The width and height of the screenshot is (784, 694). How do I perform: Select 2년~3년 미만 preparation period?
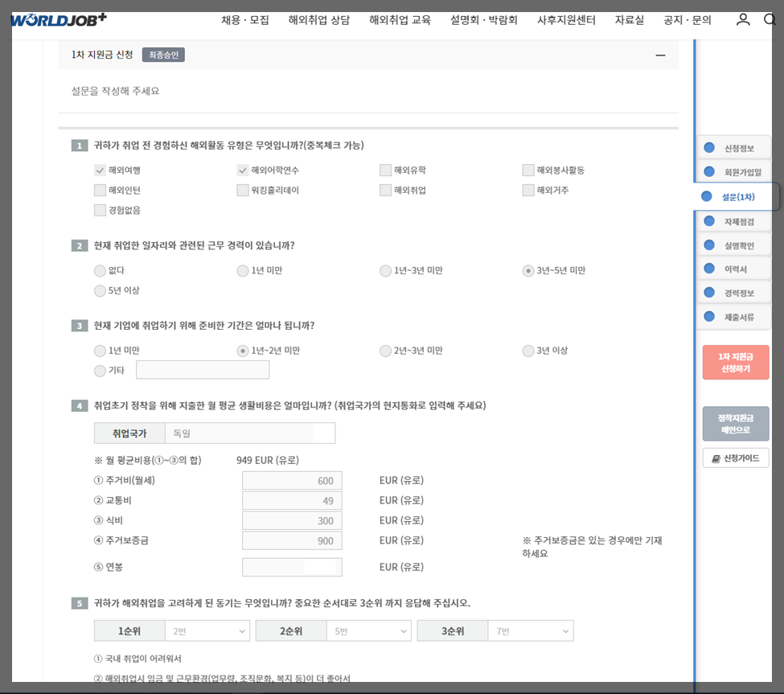385,351
